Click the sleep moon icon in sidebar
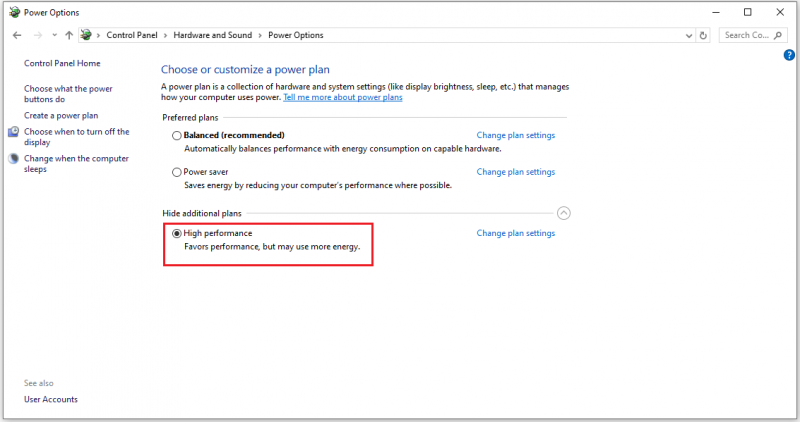The height and width of the screenshot is (422, 800). 14,159
